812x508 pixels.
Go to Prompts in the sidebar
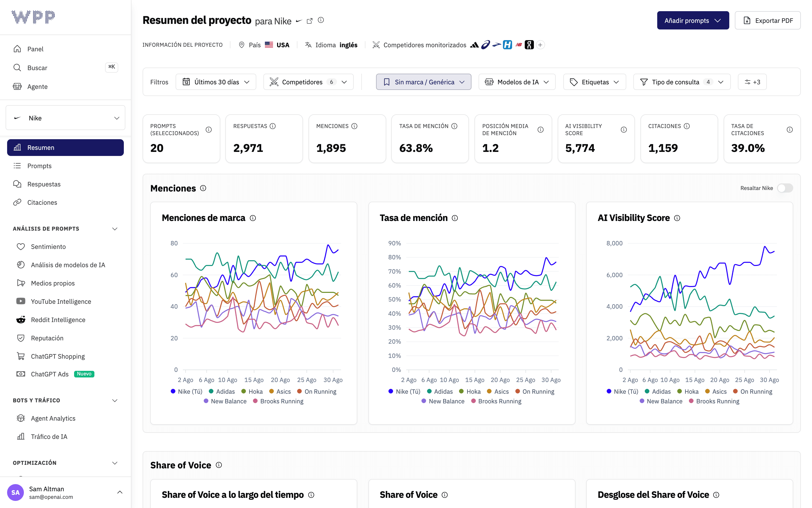click(x=65, y=166)
